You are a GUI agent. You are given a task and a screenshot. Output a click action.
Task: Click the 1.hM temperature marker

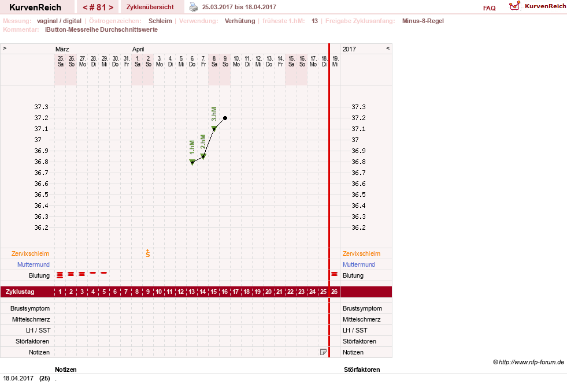192,162
